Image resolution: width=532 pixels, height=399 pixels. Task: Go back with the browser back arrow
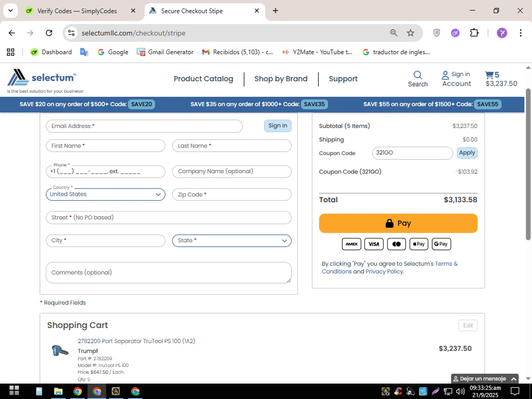point(12,33)
